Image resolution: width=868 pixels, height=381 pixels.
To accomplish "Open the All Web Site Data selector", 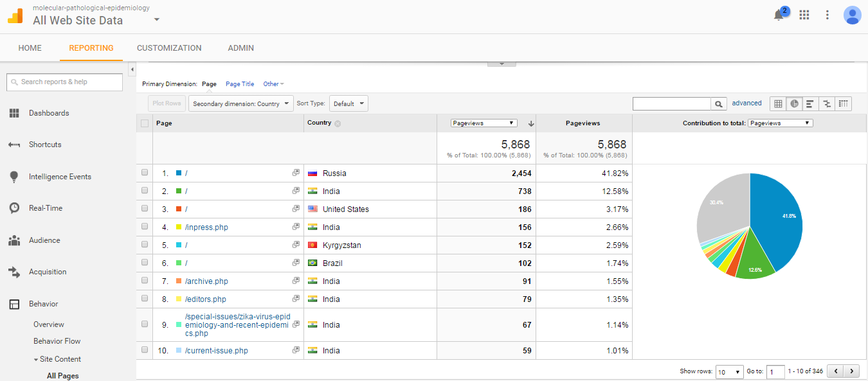I will 96,20.
